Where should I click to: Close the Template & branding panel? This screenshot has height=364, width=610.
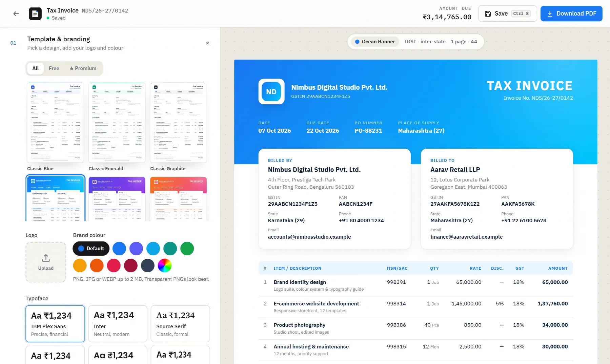[x=207, y=43]
